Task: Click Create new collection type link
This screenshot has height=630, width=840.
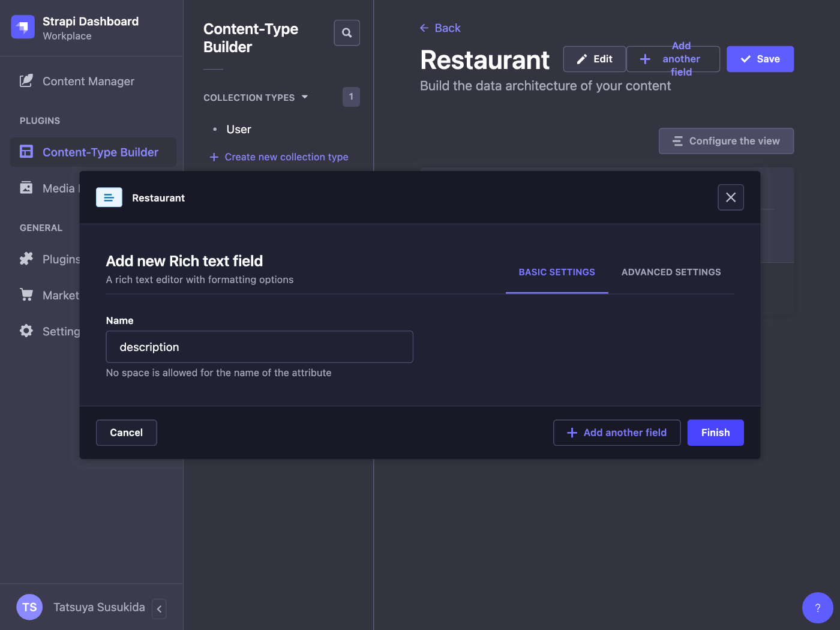Action: 279,157
